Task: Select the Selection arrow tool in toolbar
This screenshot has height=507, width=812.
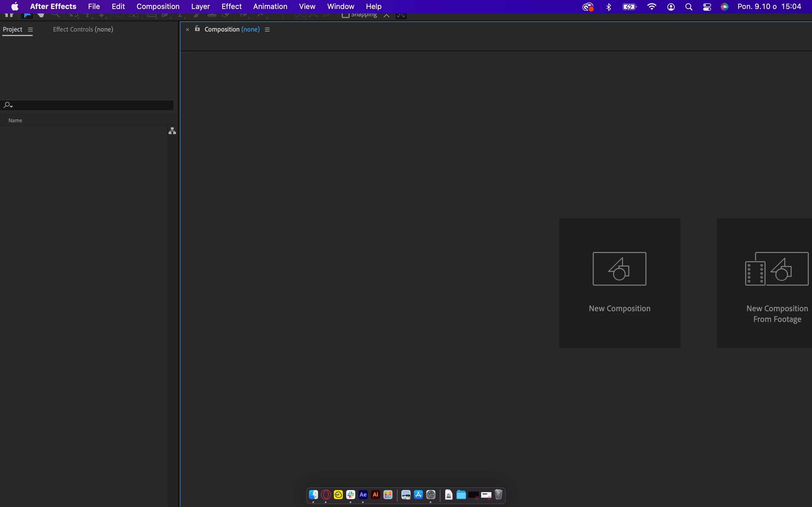Action: (27, 15)
